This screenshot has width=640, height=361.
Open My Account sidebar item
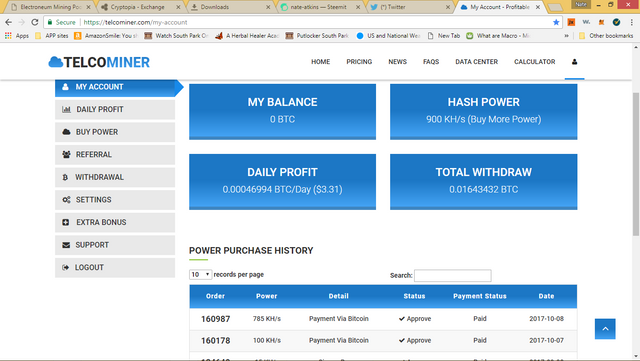point(115,87)
